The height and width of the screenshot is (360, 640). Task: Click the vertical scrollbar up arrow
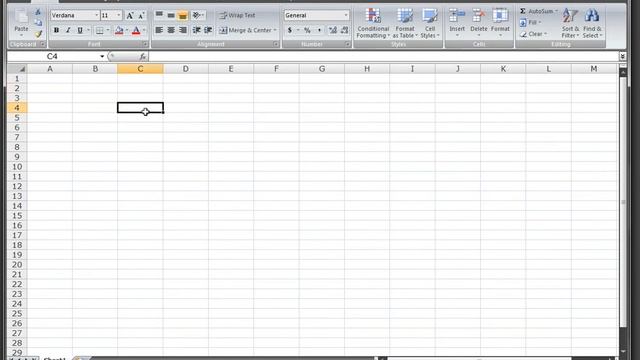[623, 73]
